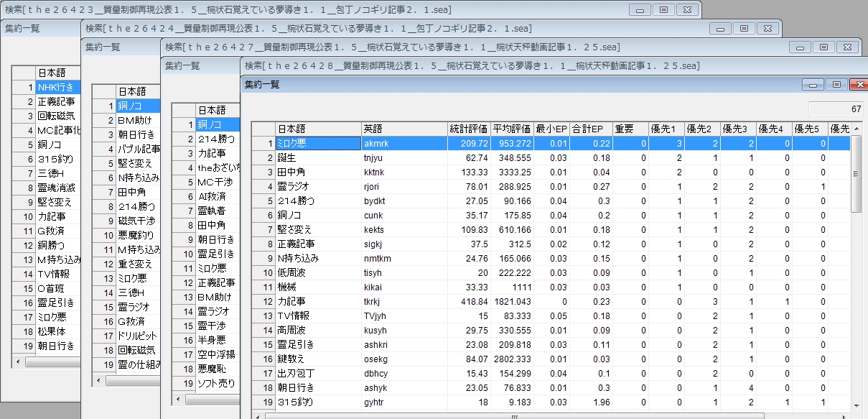Select the 優先1 column header
The image size is (868, 419).
click(x=666, y=129)
